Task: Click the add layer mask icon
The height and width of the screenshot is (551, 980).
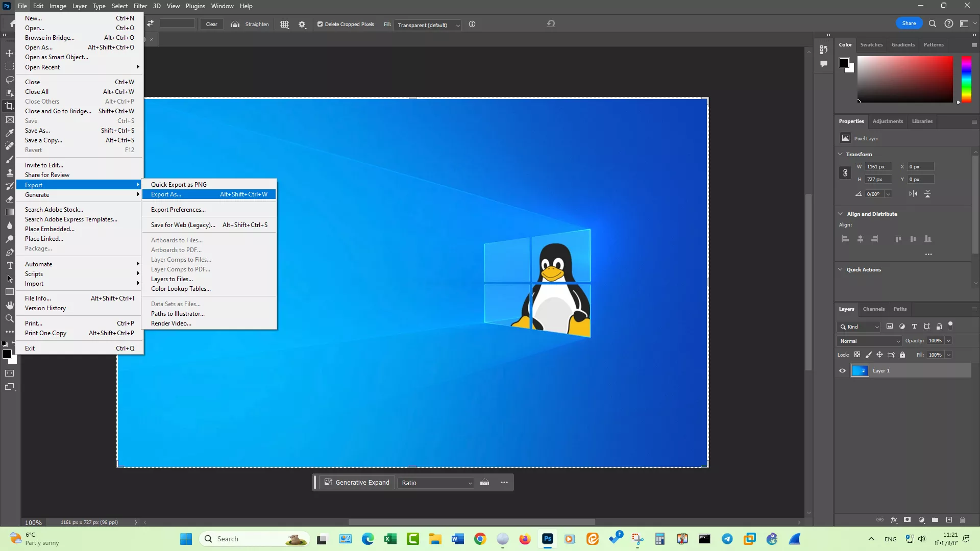Action: click(x=907, y=520)
